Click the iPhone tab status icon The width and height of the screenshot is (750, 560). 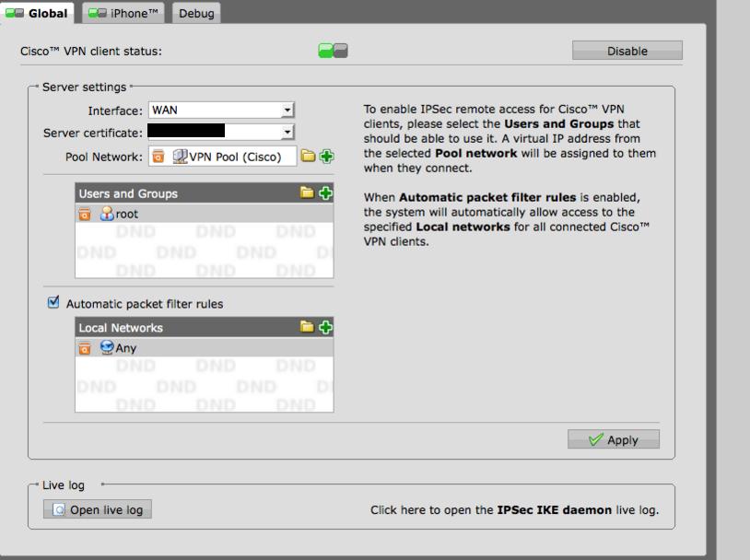pos(98,13)
